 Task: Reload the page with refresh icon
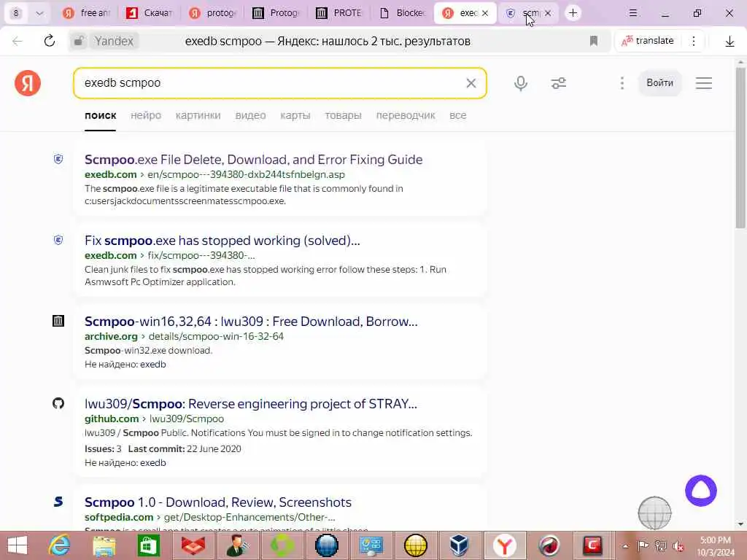pyautogui.click(x=49, y=41)
